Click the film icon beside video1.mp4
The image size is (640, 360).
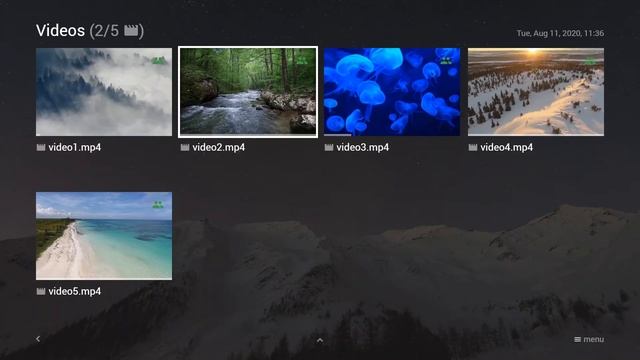point(41,147)
